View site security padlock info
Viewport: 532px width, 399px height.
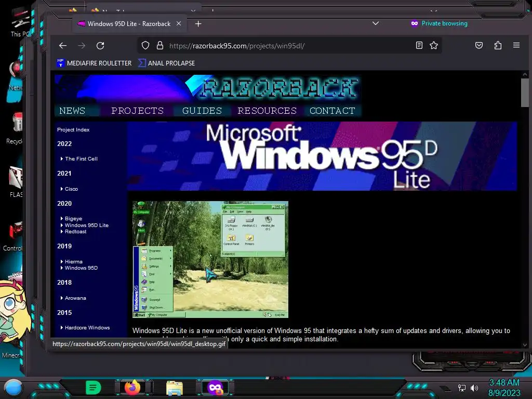(160, 46)
